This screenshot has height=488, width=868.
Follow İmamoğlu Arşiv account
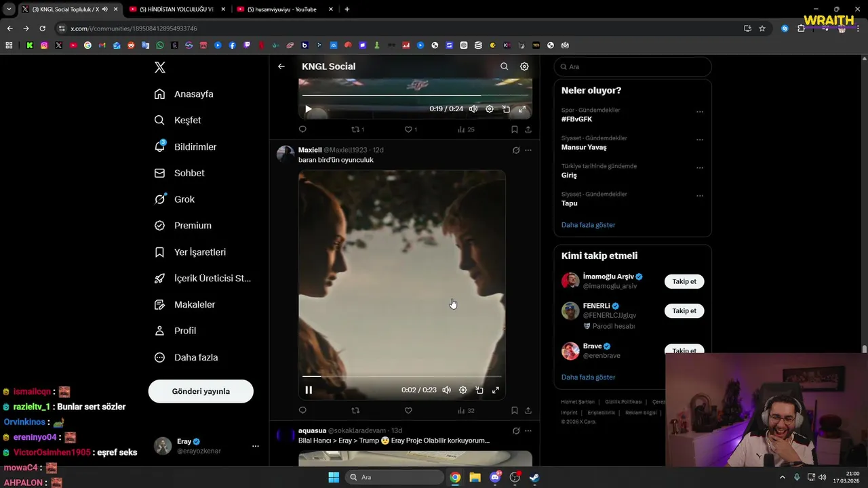point(684,281)
